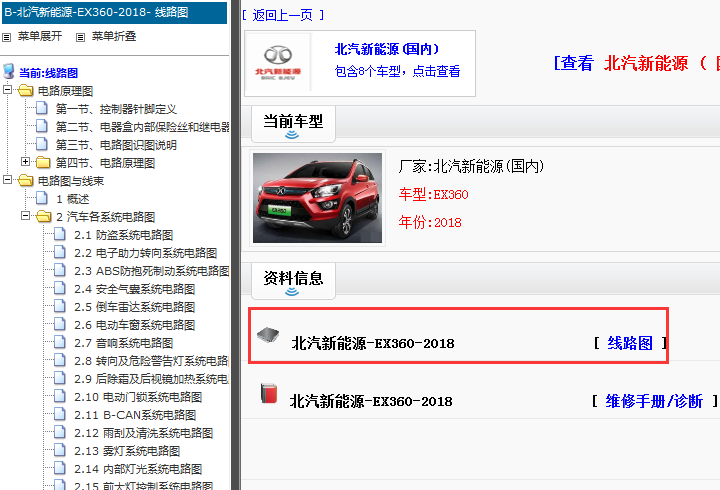This screenshot has height=490, width=720.
Task: Click the 厂家:北汽新能源(国内) text
Action: point(471,166)
